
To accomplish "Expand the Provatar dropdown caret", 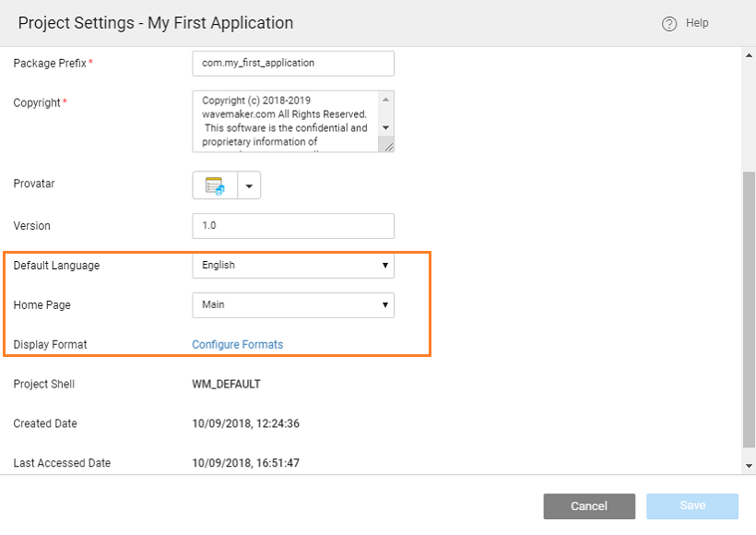I will pos(249,185).
